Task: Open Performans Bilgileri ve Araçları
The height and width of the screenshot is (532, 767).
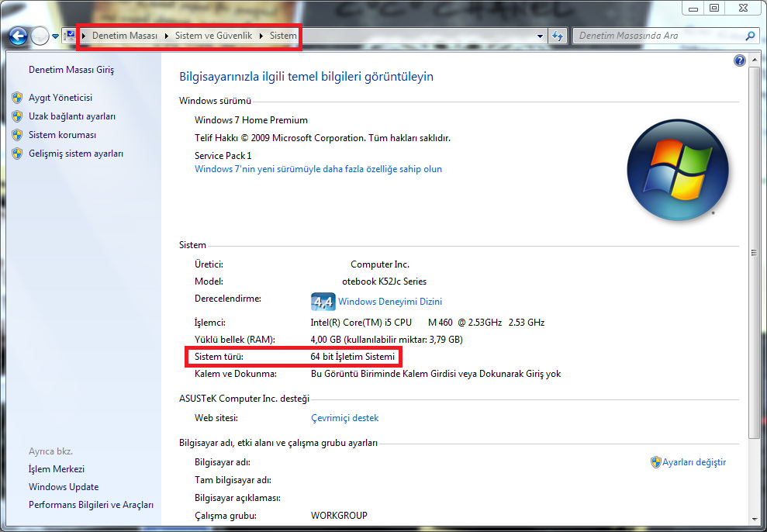Action: (x=91, y=505)
